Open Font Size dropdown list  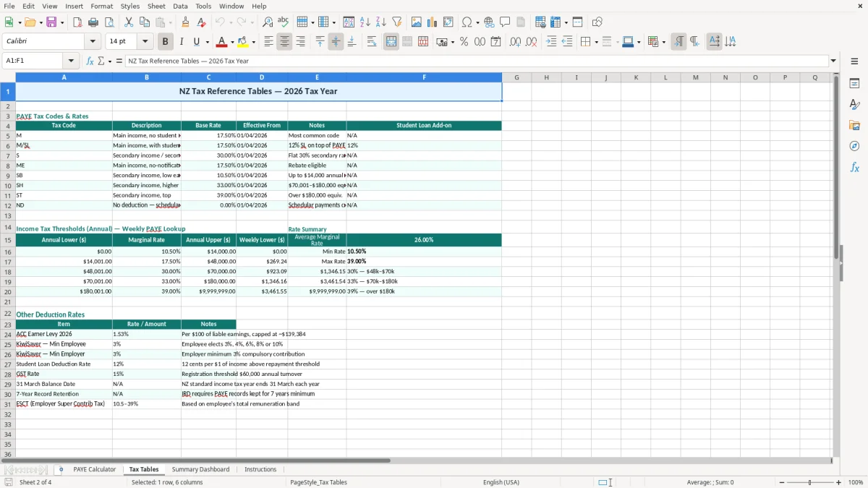click(145, 42)
